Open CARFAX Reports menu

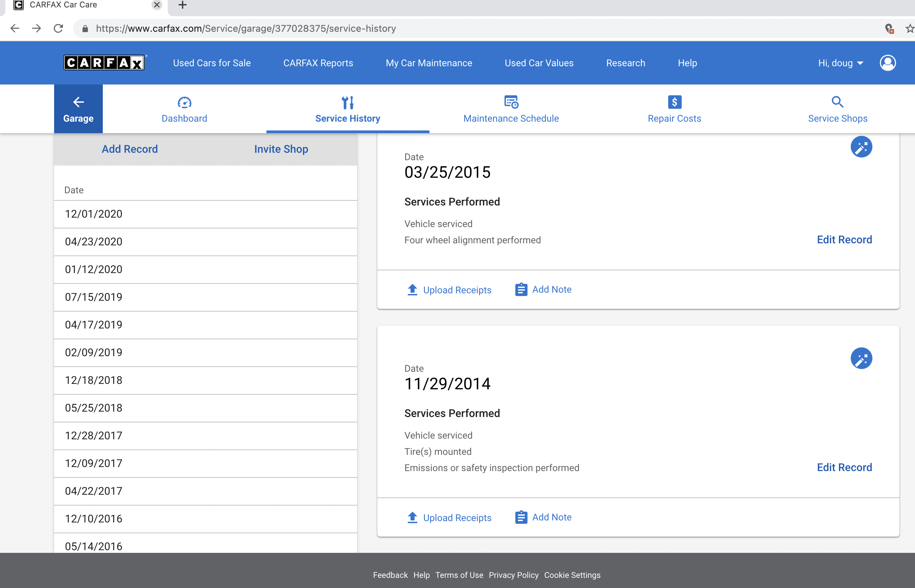(318, 63)
